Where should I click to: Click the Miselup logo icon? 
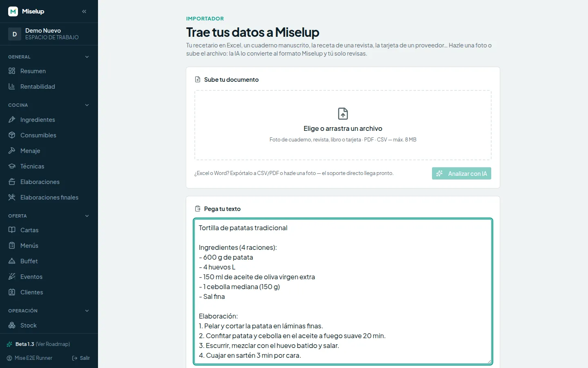(13, 11)
